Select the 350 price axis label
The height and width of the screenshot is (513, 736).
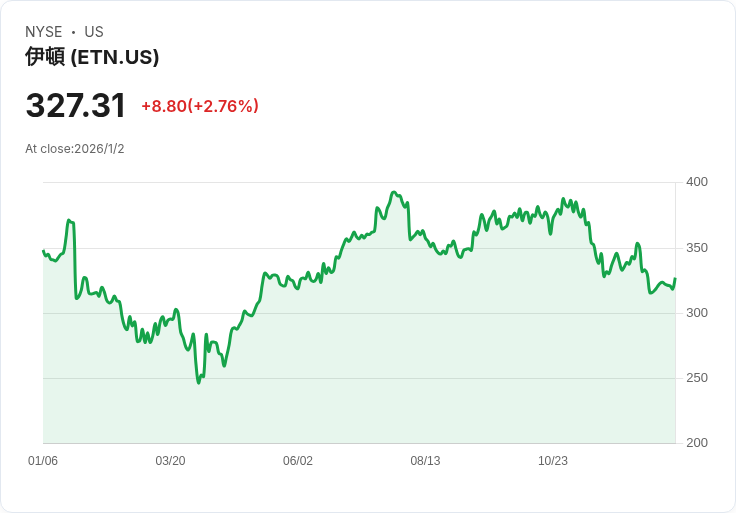pos(697,248)
